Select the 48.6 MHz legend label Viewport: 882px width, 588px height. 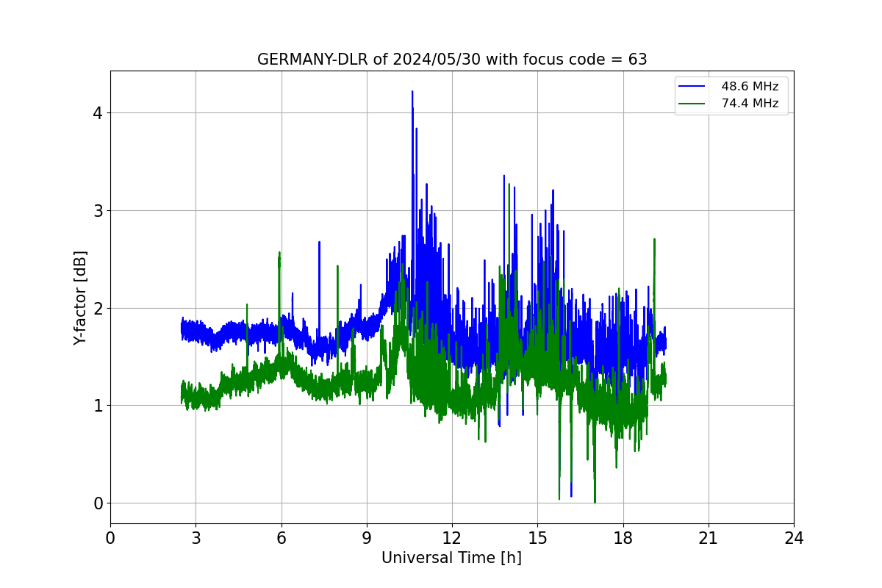(x=750, y=87)
